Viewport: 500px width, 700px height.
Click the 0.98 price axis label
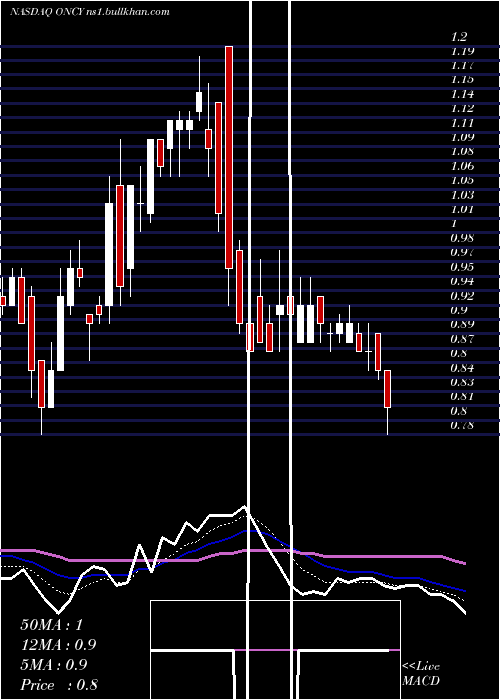point(462,238)
